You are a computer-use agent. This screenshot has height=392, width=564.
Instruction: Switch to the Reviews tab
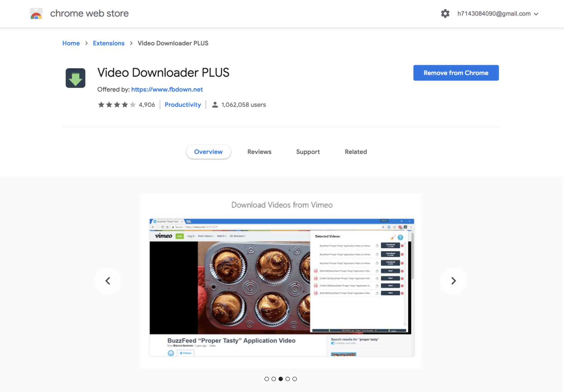[259, 152]
